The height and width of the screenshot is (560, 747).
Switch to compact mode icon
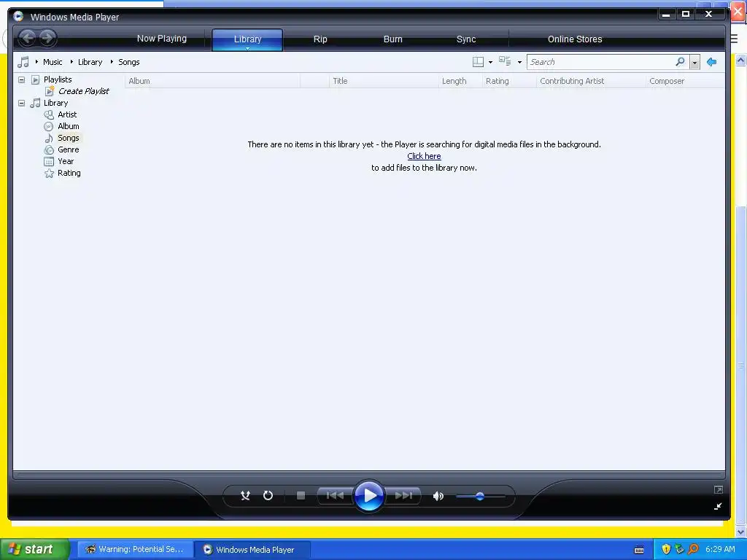tap(718, 506)
